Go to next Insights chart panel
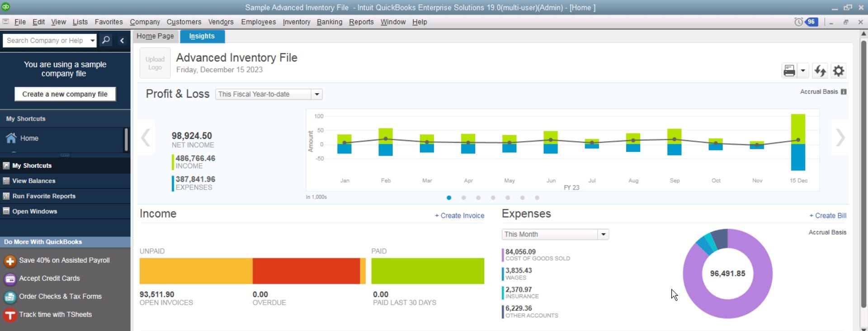 pyautogui.click(x=840, y=138)
